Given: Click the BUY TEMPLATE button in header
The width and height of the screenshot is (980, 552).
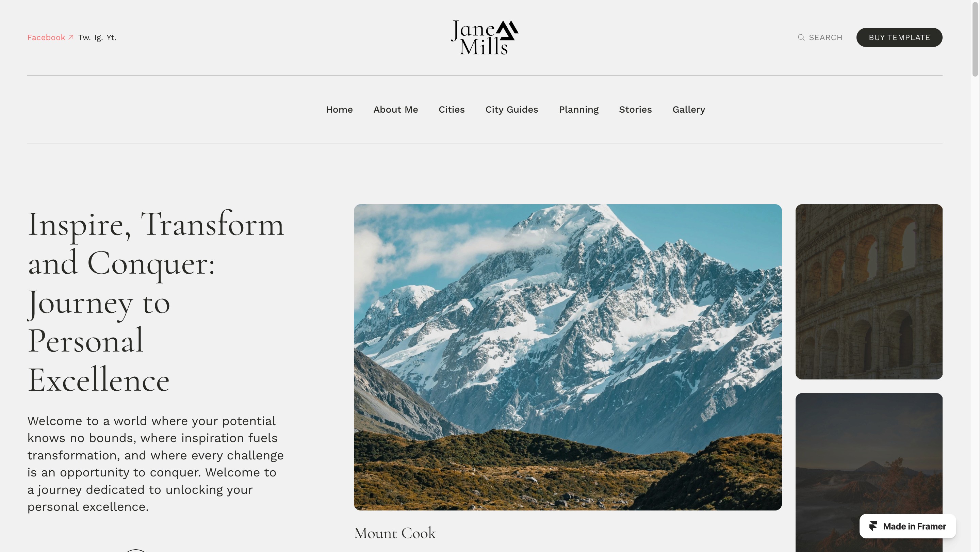Looking at the screenshot, I should 899,37.
